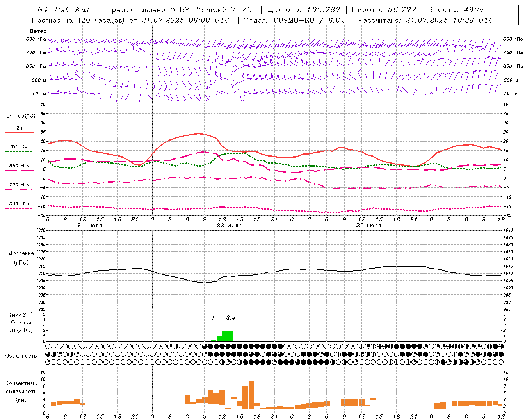Click the Конвективн. convective cloud label
Screen dimensions: 525x420
pos(21,383)
